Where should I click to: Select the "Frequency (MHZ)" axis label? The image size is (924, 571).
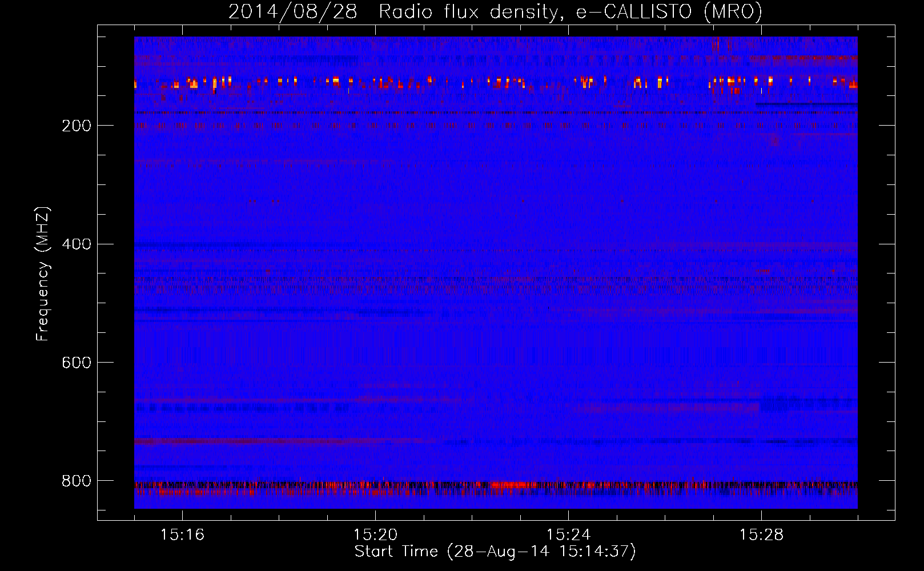click(42, 274)
